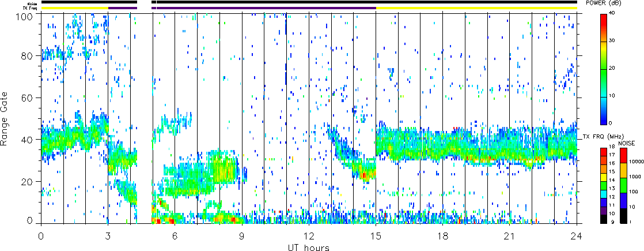
Task: Click the long purple TX Freq bar before hour 15
Action: [x=266, y=8]
